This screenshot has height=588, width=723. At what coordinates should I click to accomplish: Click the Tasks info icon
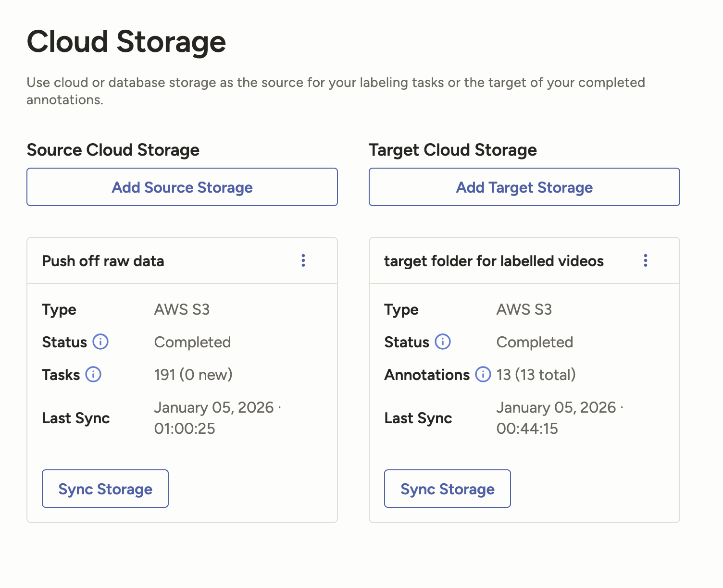click(x=93, y=375)
